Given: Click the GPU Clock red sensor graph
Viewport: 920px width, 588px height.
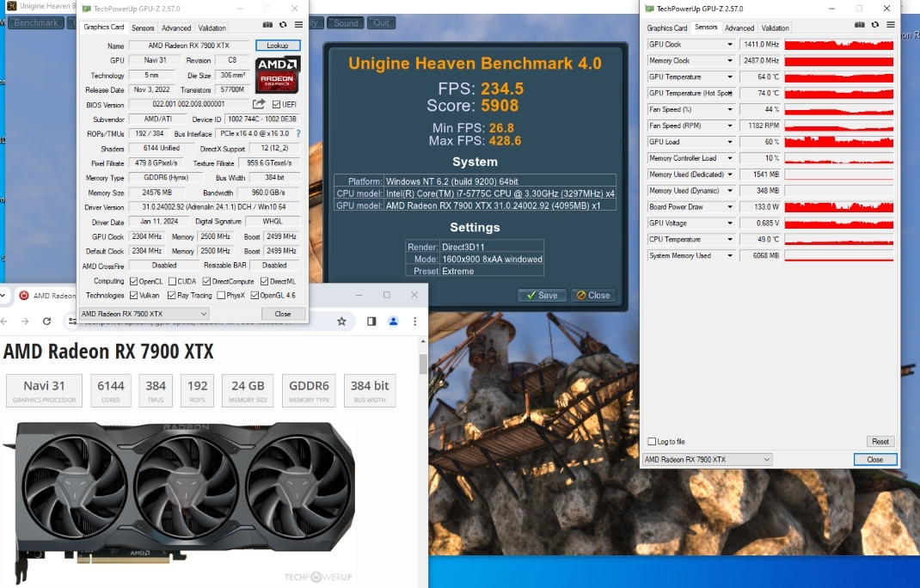Looking at the screenshot, I should (839, 44).
